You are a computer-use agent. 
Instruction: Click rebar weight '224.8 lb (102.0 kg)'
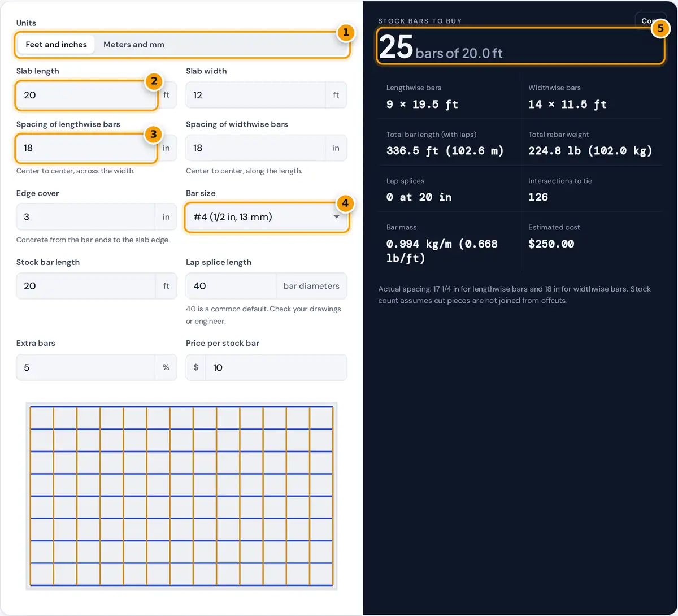click(x=590, y=151)
